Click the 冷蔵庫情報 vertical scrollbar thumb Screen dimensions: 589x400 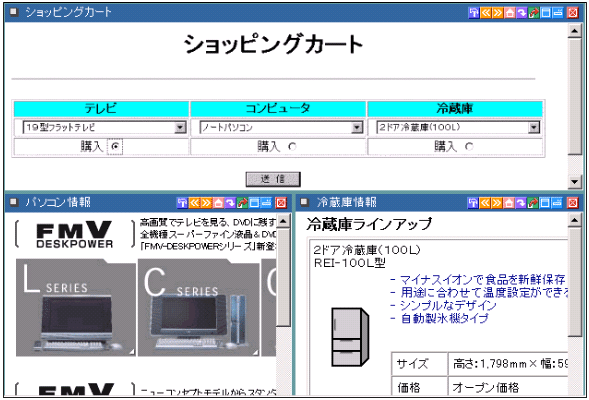[575, 282]
